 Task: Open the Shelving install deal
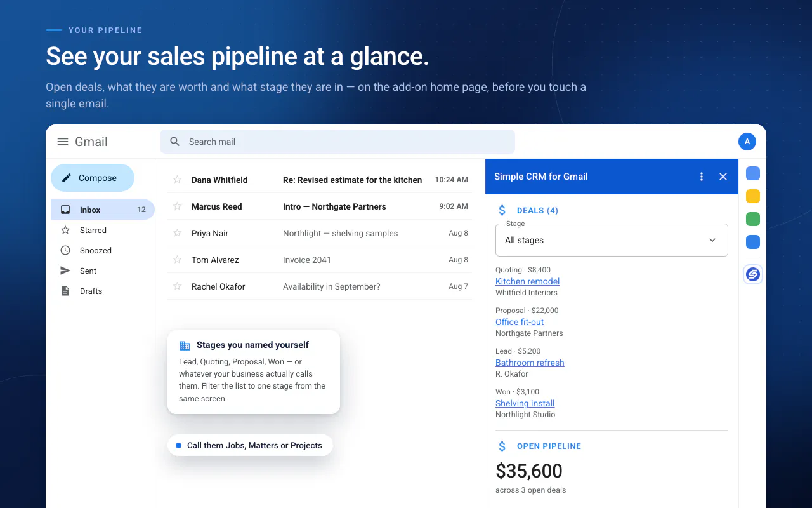(x=525, y=403)
